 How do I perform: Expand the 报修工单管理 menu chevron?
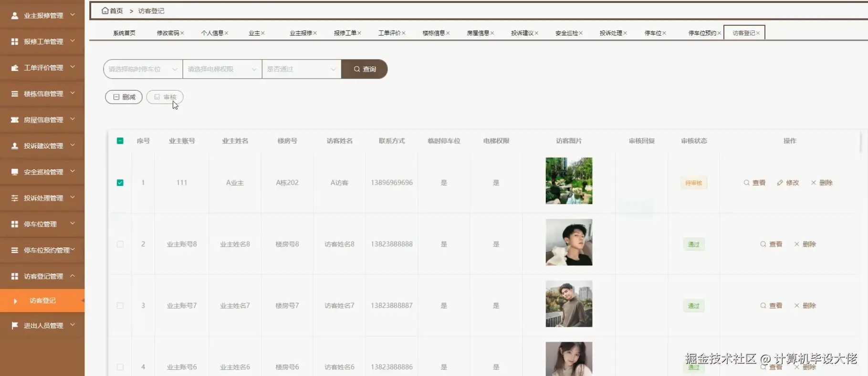tap(73, 41)
